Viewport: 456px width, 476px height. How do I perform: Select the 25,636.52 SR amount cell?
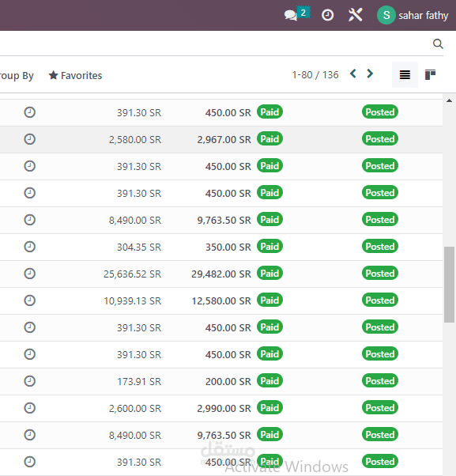tap(132, 274)
